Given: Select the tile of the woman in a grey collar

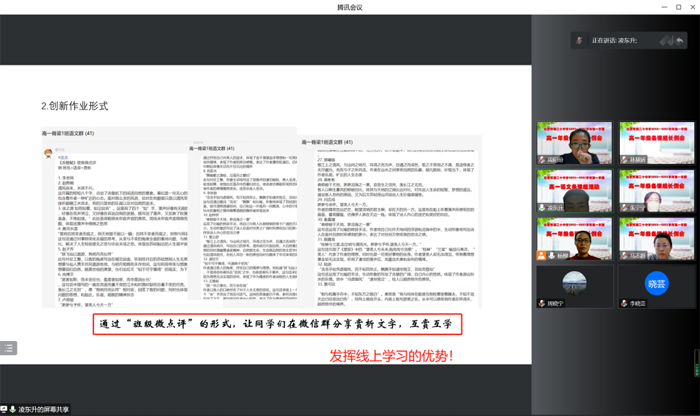Looking at the screenshot, I should [x=657, y=239].
